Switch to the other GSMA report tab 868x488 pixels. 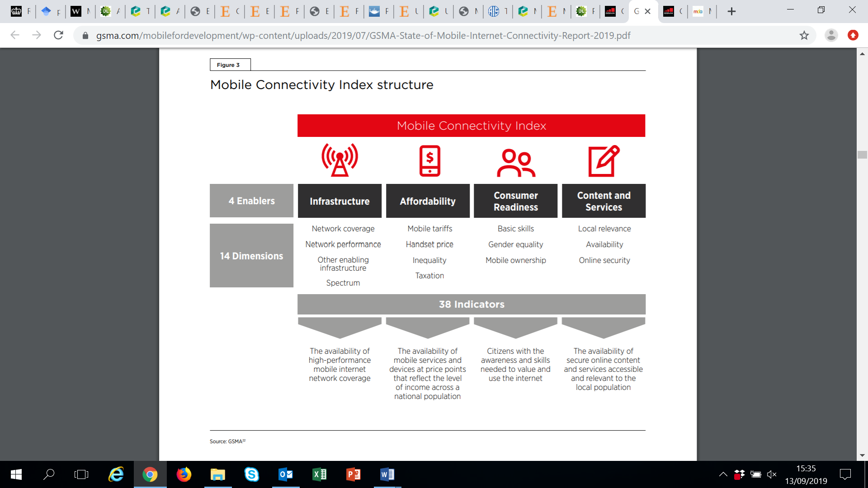[x=673, y=11]
